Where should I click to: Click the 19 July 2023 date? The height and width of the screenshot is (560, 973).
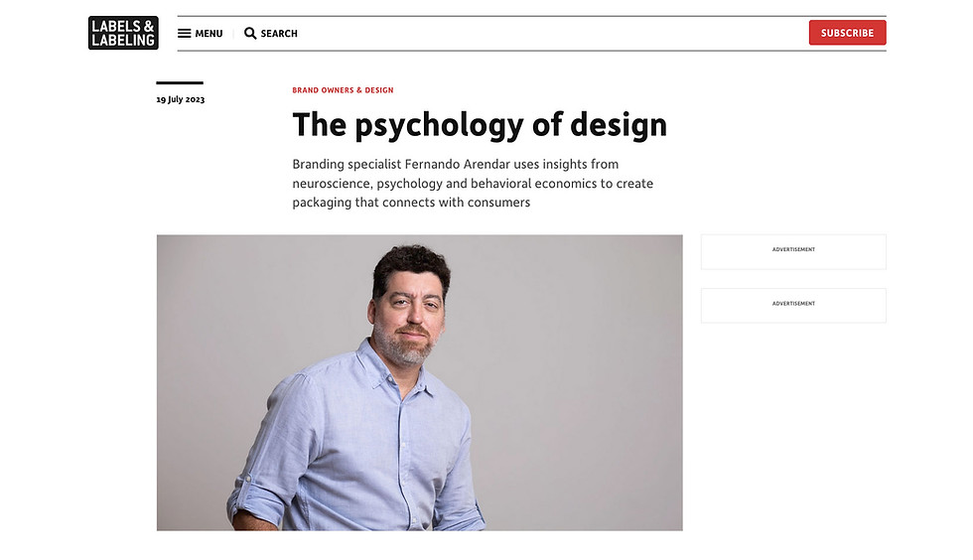pos(181,99)
